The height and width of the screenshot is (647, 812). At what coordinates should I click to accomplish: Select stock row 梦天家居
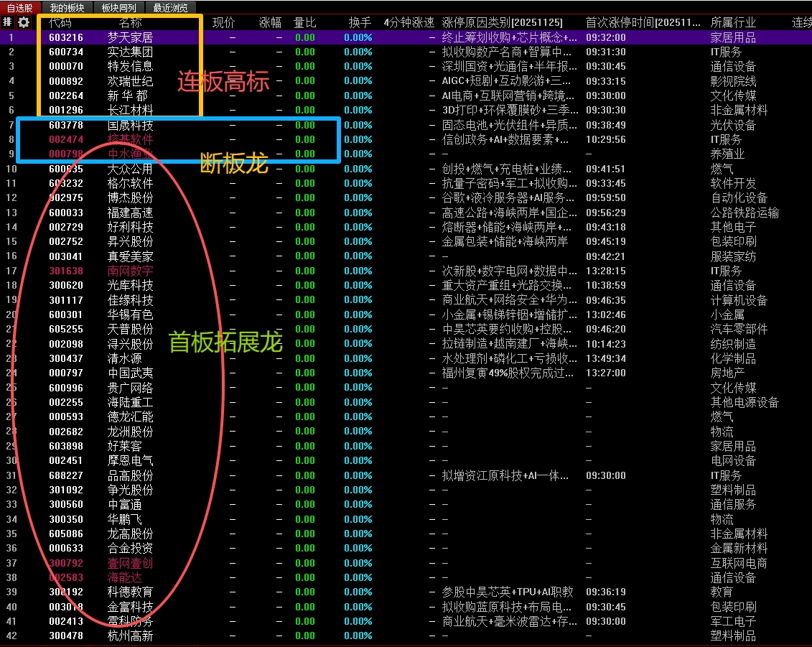pos(406,37)
